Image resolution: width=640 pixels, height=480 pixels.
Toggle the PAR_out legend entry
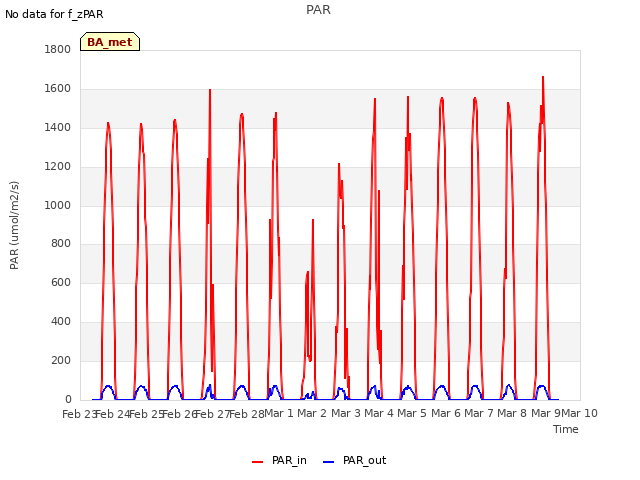(354, 460)
